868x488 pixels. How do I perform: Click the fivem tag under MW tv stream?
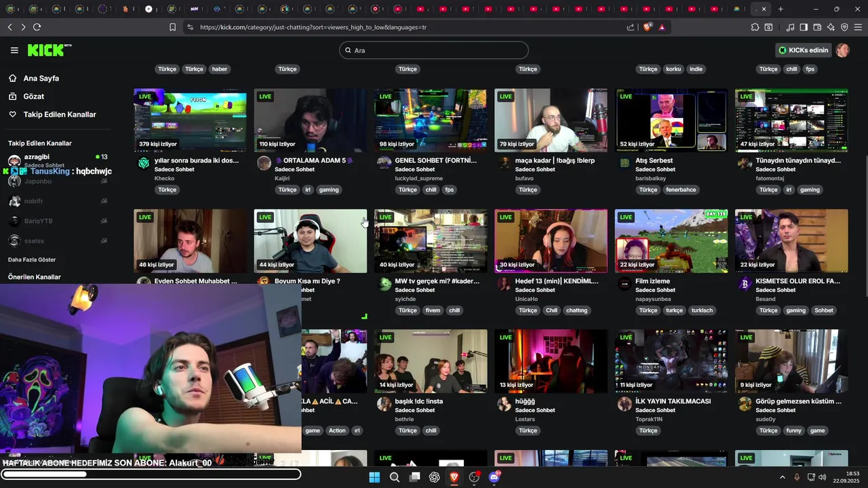point(433,310)
